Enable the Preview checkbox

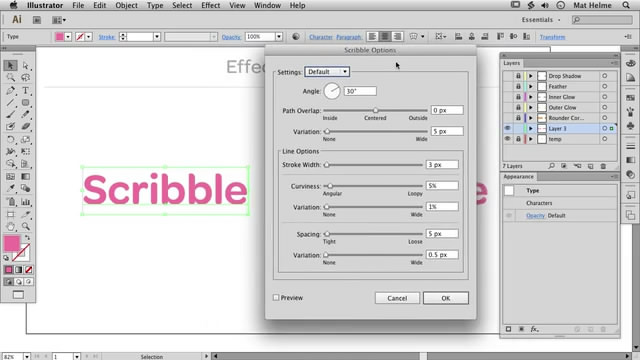pyautogui.click(x=276, y=298)
